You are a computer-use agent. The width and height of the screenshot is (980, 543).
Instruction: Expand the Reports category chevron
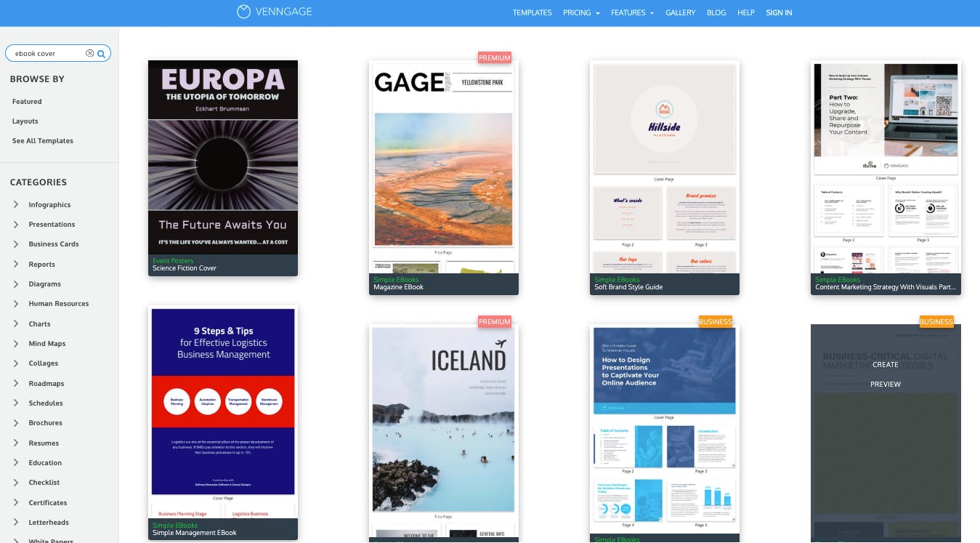click(16, 265)
